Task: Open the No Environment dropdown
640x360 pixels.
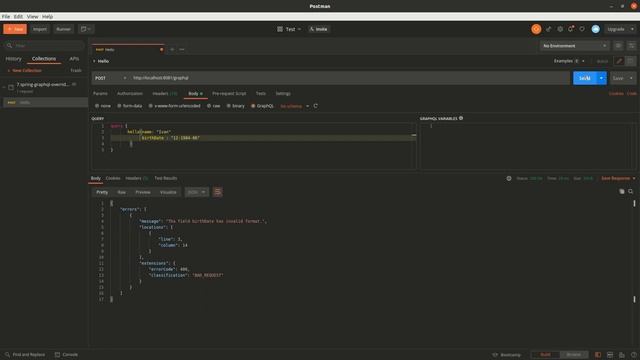Action: coord(574,46)
